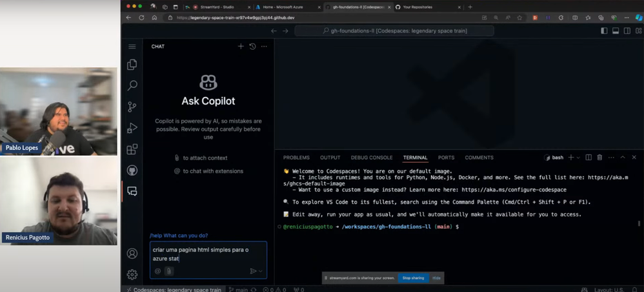Synchronize changes in the status bar

tap(254, 289)
